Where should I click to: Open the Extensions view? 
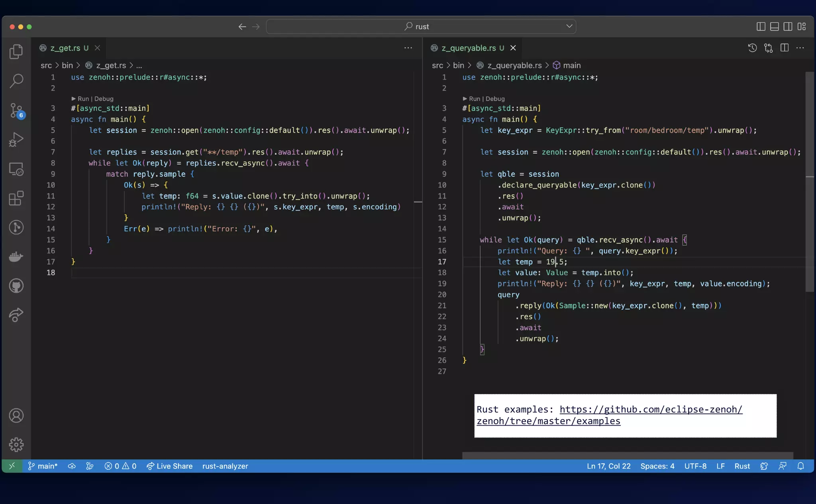tap(16, 198)
